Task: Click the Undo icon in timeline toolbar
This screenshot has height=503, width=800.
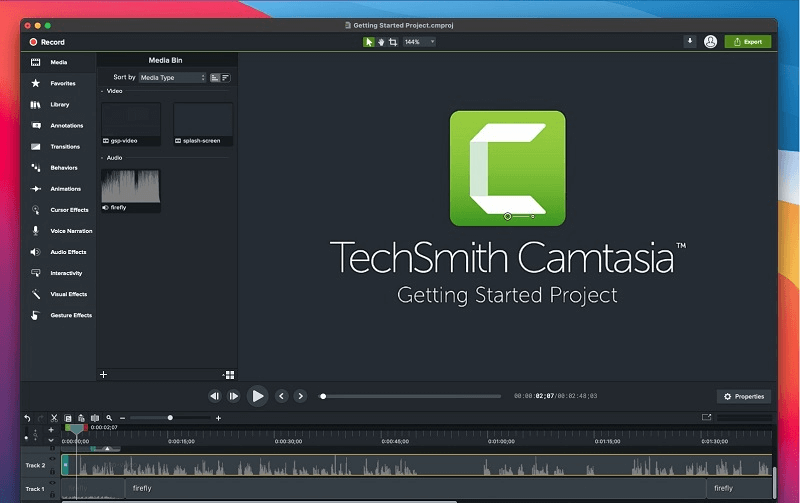Action: click(x=27, y=418)
